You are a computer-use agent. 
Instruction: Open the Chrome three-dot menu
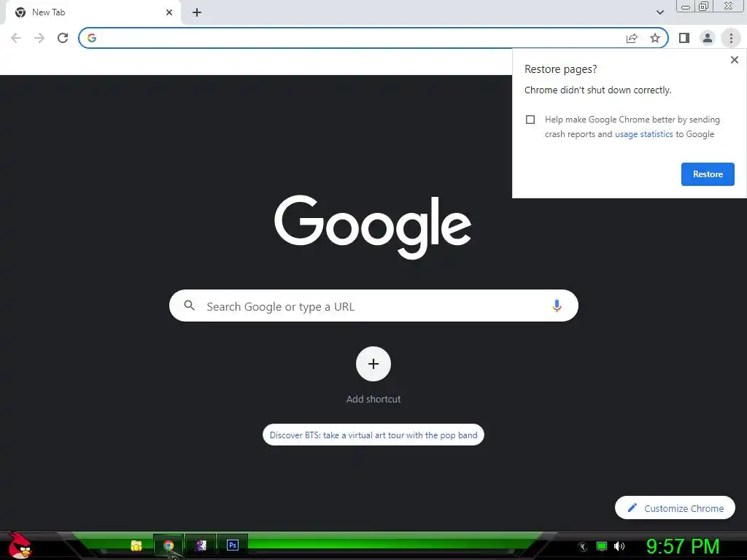731,38
